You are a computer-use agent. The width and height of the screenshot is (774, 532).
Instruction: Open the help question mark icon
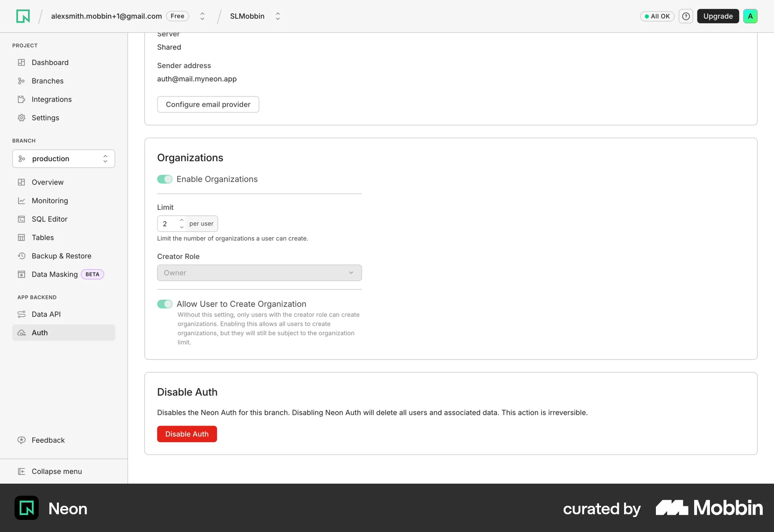[x=686, y=16]
